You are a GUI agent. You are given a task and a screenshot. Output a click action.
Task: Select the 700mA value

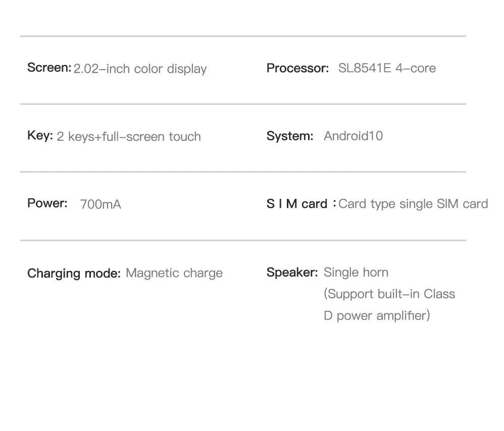100,204
